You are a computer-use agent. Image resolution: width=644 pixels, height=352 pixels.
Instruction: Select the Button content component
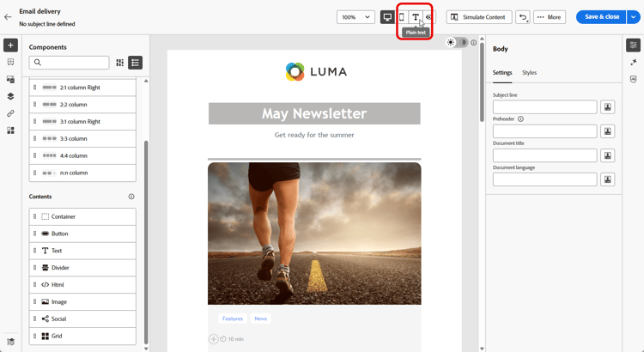(82, 234)
